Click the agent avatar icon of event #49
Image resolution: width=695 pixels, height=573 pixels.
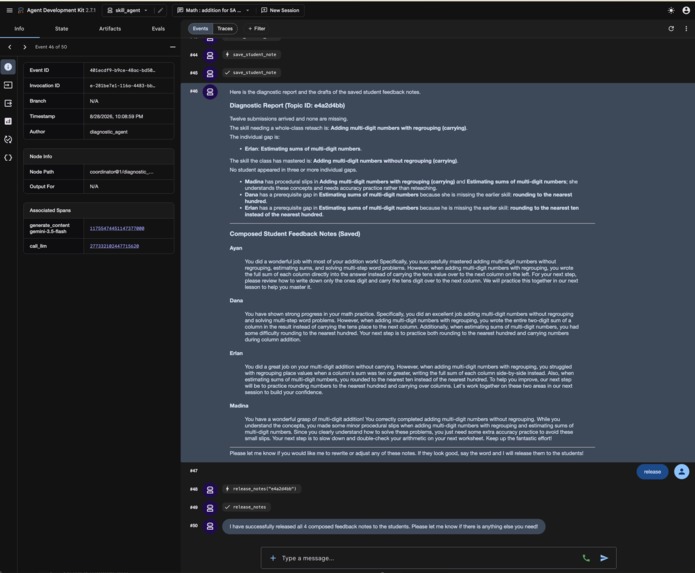pos(210,508)
